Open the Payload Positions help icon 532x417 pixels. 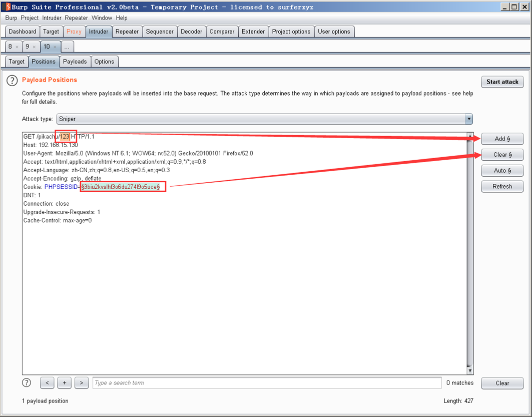click(12, 81)
